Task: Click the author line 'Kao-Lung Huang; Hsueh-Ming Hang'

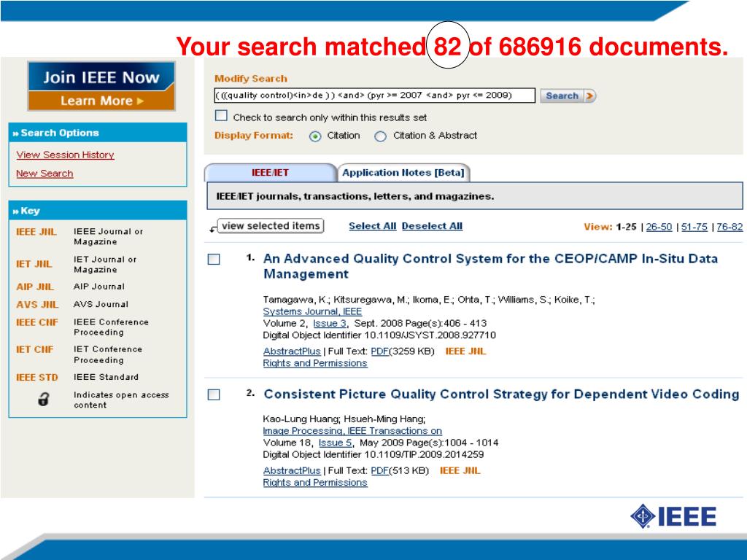Action: [344, 419]
